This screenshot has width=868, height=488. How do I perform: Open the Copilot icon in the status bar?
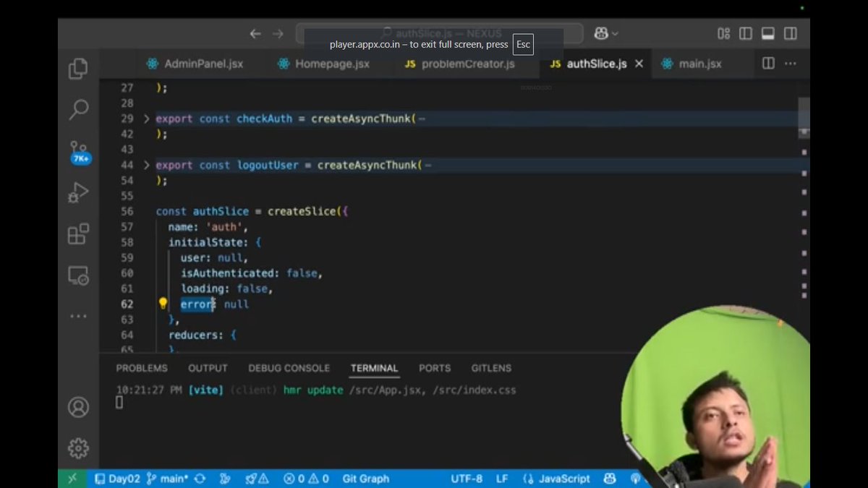tap(609, 478)
